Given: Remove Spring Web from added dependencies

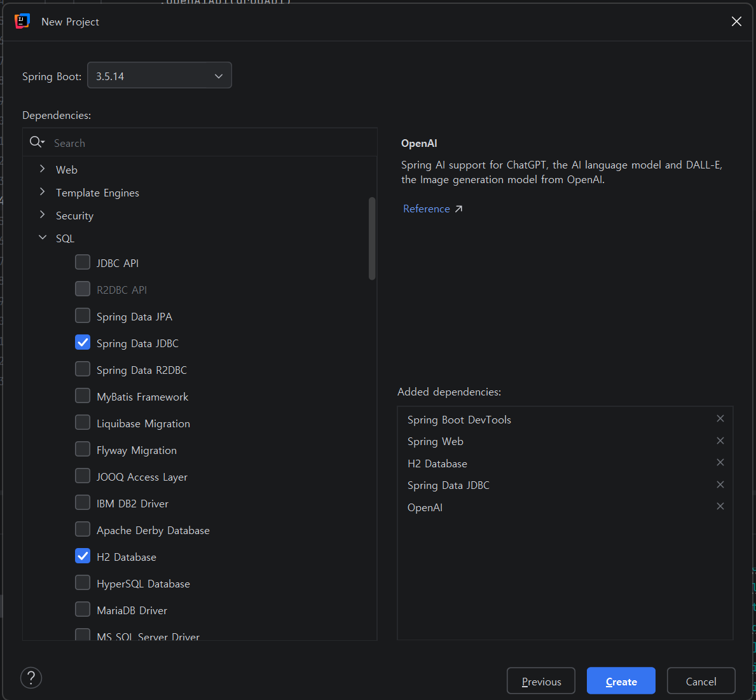Looking at the screenshot, I should coord(720,441).
